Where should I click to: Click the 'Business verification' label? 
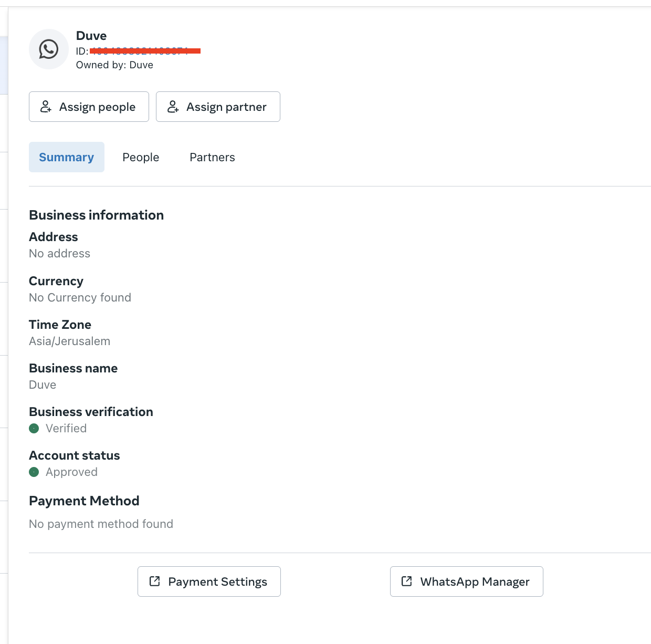[x=91, y=412]
